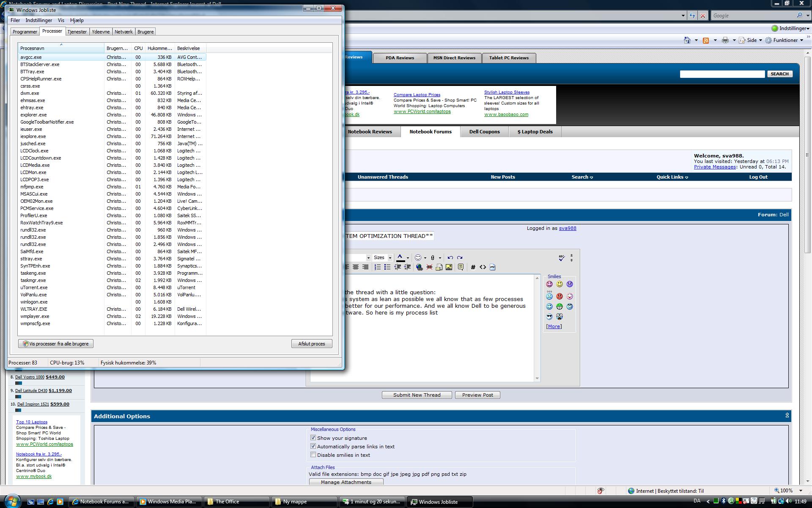Open the Hjælp menu in Task Manager
This screenshot has height=508, width=812.
point(77,20)
